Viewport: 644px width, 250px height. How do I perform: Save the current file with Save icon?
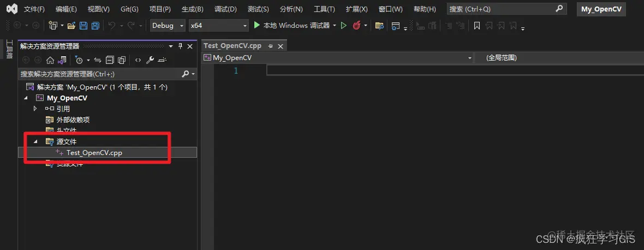(x=84, y=26)
